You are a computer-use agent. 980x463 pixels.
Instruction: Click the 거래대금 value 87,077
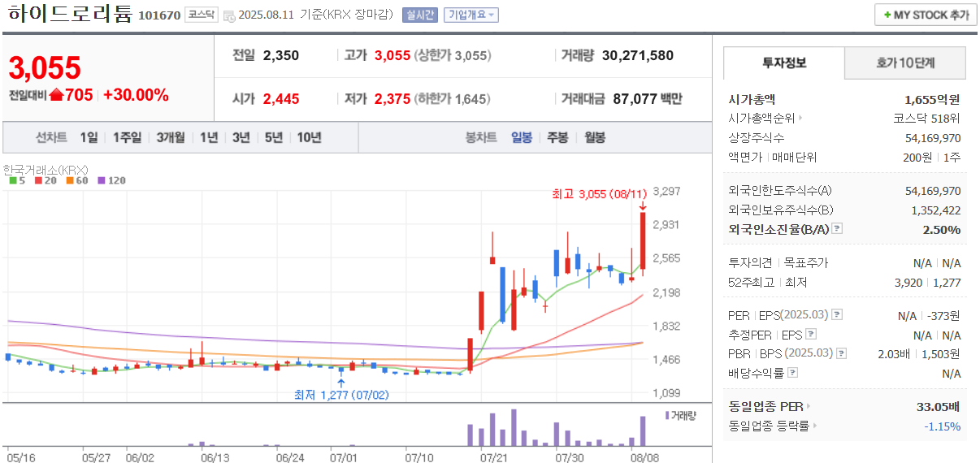pos(635,99)
